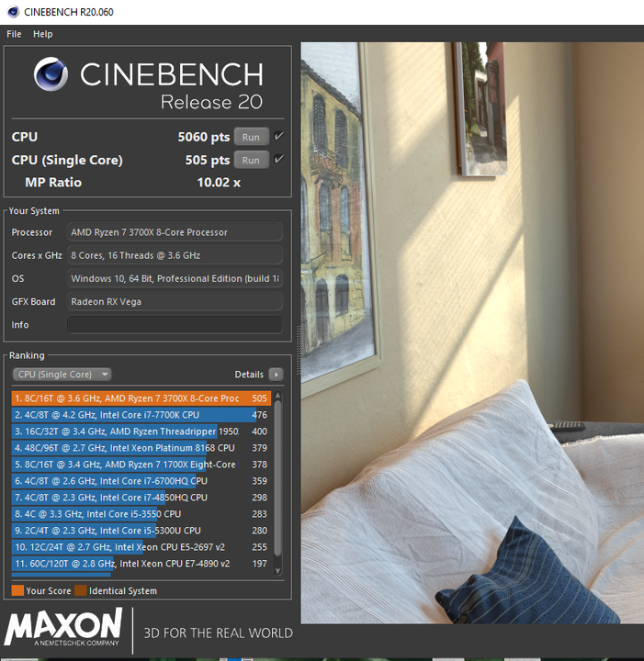The width and height of the screenshot is (644, 661).
Task: Click the large Cinebench sphere logo
Action: point(51,74)
